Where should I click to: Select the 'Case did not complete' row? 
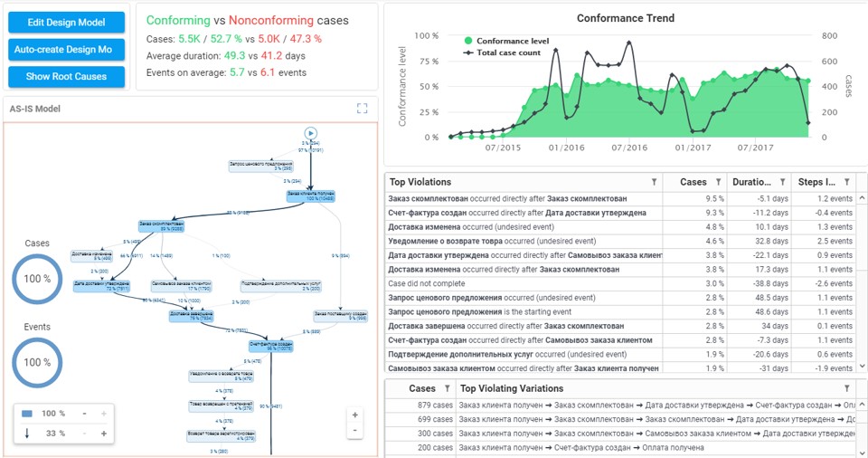point(620,283)
